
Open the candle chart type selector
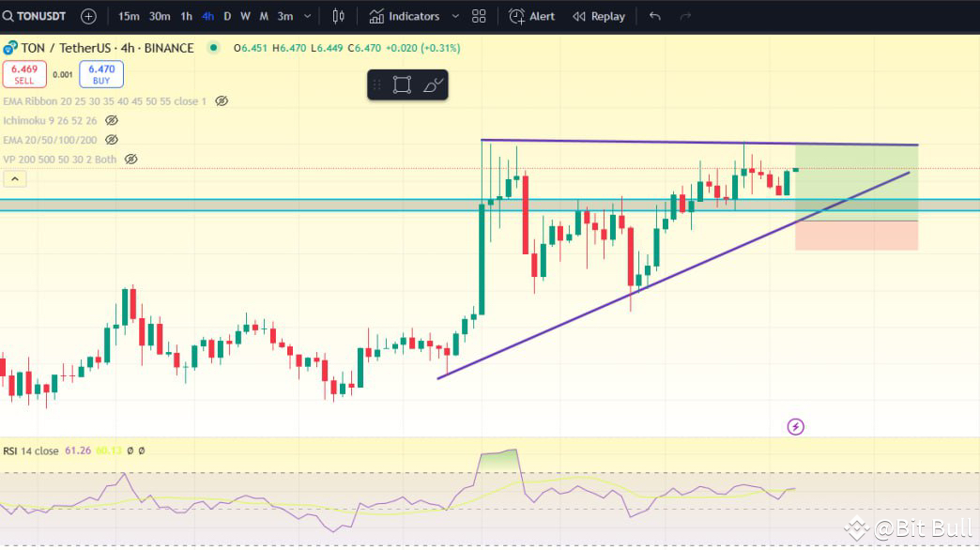pyautogui.click(x=338, y=16)
